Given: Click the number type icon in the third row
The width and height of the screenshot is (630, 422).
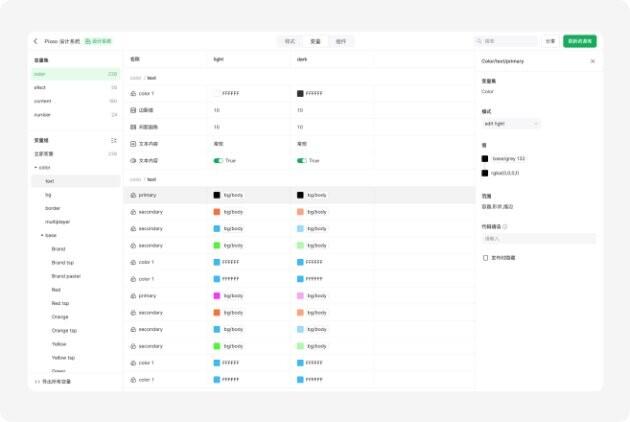Looking at the screenshot, I should (133, 127).
